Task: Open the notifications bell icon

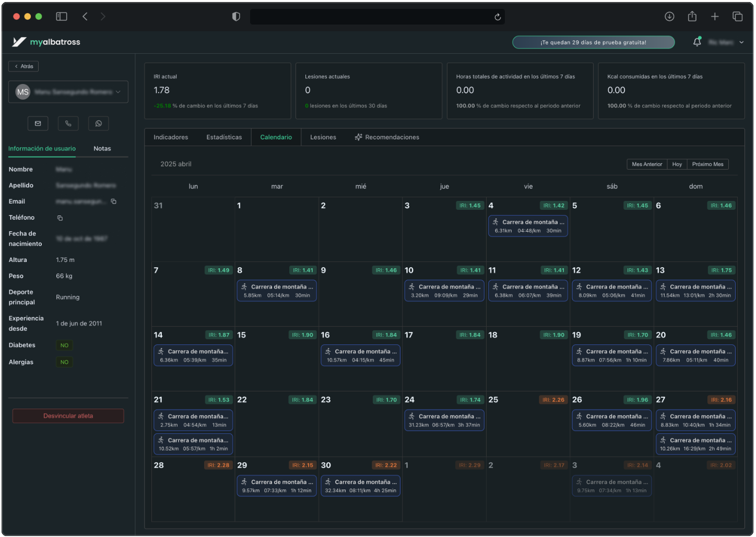Action: 696,42
